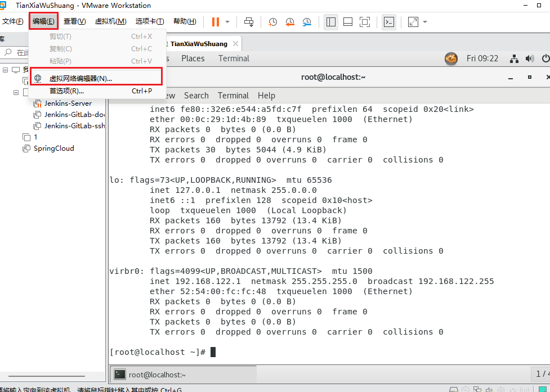Collapse the top-level My Computer tree node
This screenshot has width=550, height=392.
[x=5, y=69]
